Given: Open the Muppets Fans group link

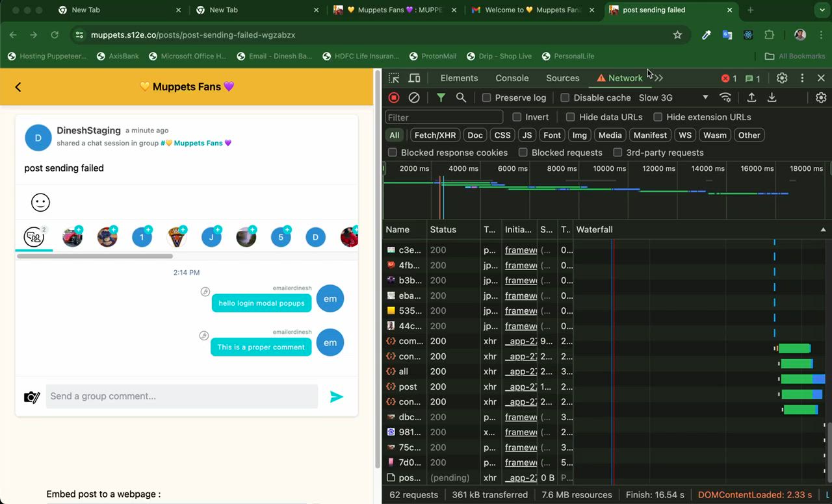Looking at the screenshot, I should [x=198, y=143].
